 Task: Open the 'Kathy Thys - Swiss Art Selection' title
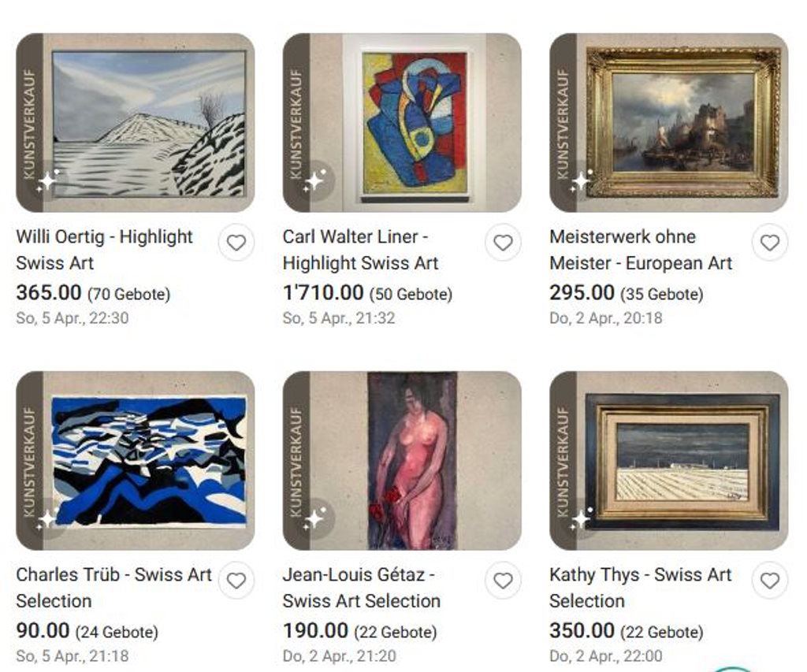(x=640, y=588)
